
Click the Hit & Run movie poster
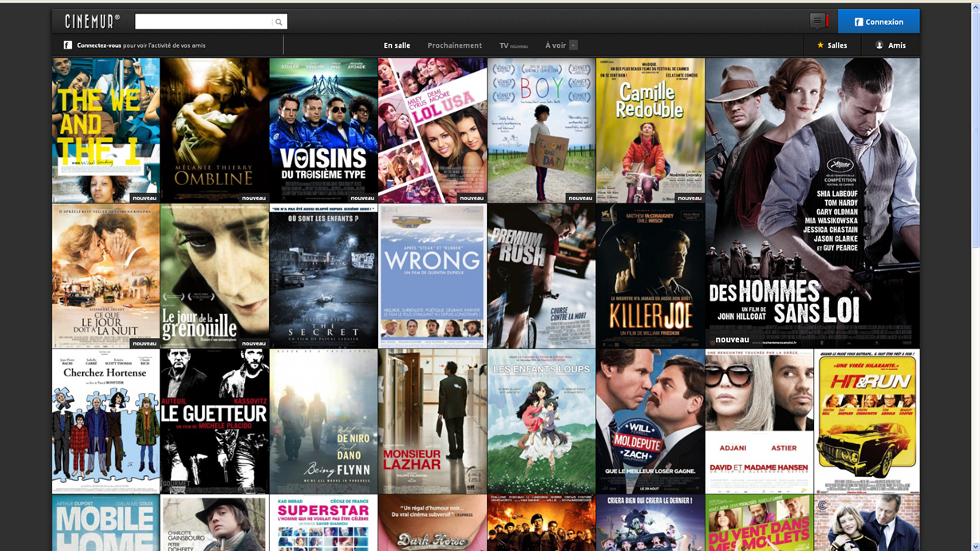[866, 421]
